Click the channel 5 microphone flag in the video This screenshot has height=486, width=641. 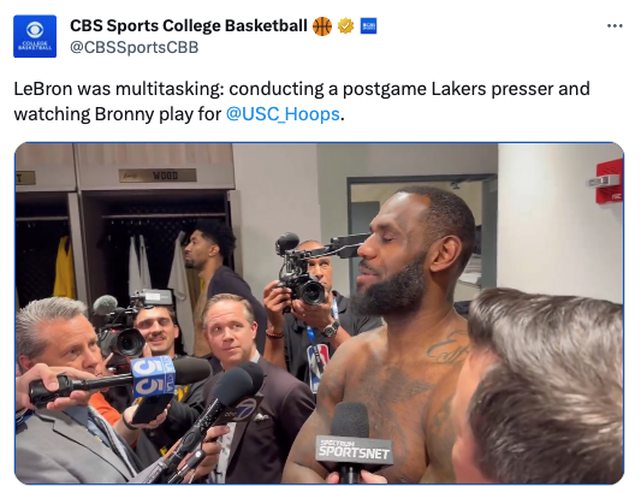pyautogui.click(x=153, y=376)
